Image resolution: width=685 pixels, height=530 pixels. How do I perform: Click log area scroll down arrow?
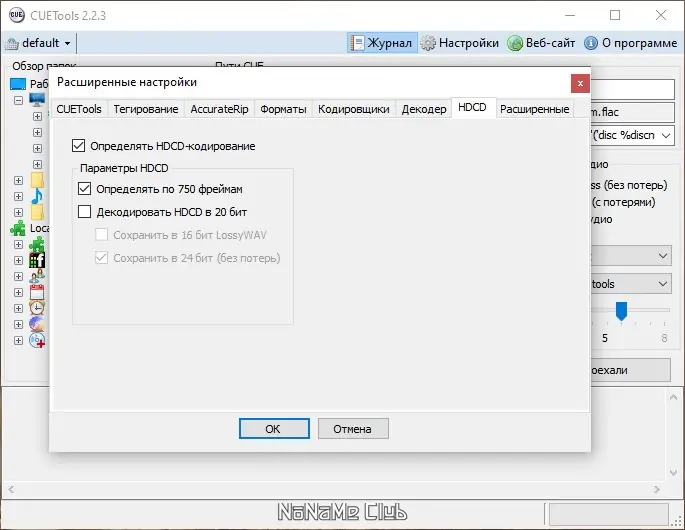tap(673, 472)
